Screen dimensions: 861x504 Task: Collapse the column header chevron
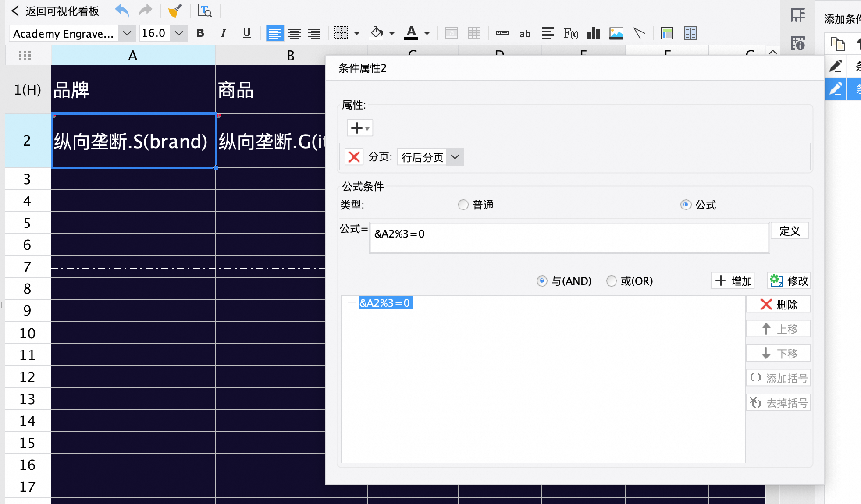pos(773,52)
